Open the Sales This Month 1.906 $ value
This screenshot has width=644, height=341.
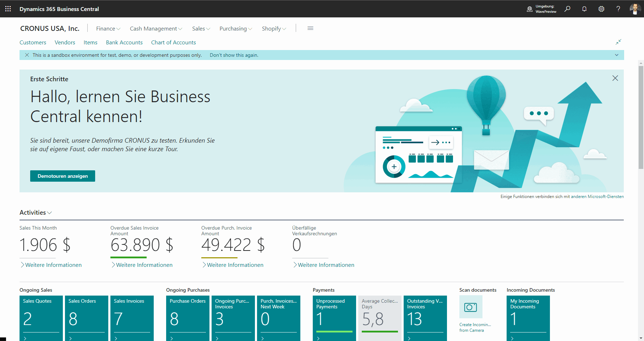tap(45, 245)
